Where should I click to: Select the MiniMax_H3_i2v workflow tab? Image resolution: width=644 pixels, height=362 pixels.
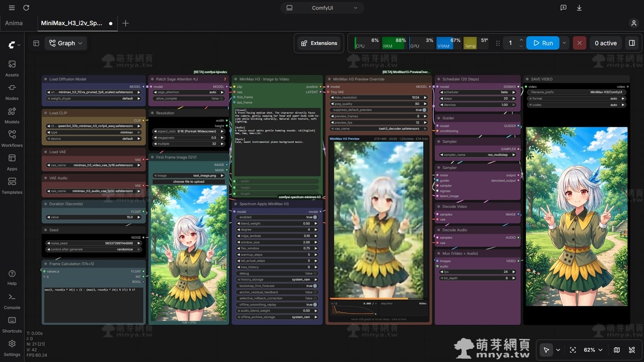point(72,23)
